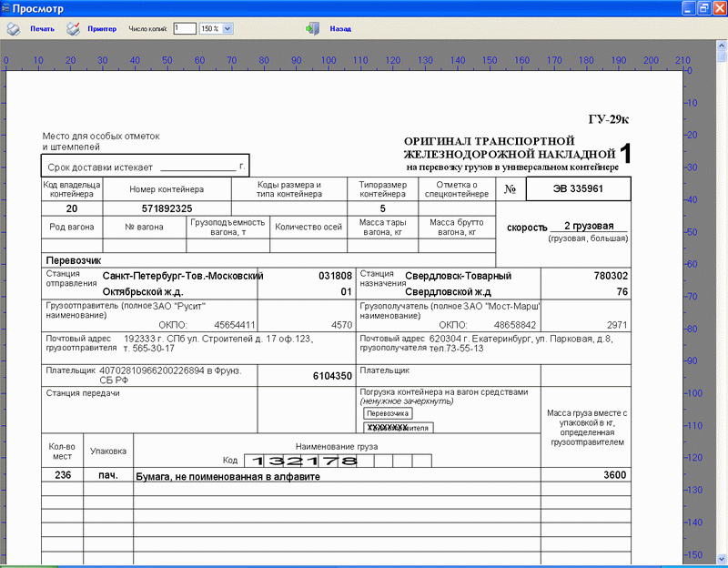Click station name Санкт-Петербург-Тов.-Московский
This screenshot has width=728, height=568.
coord(183,276)
